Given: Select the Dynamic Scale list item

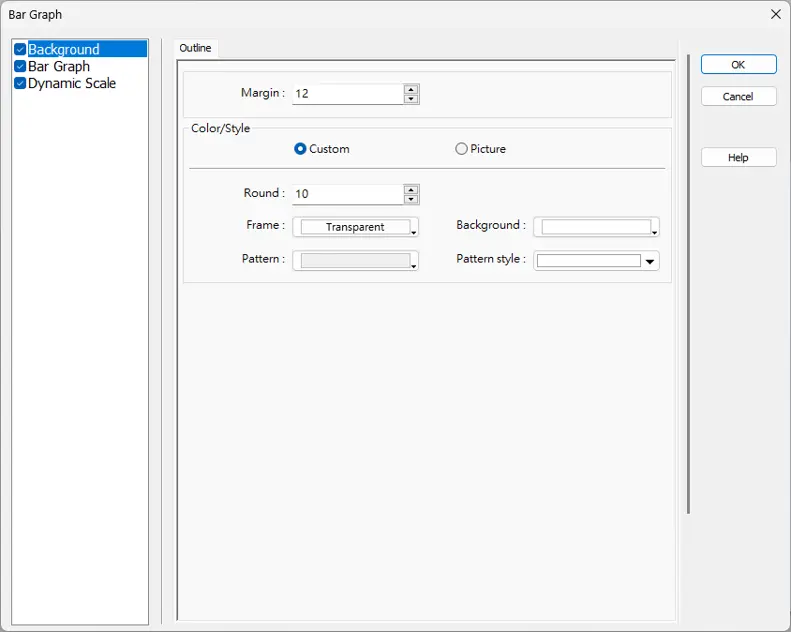Looking at the screenshot, I should click(x=72, y=83).
